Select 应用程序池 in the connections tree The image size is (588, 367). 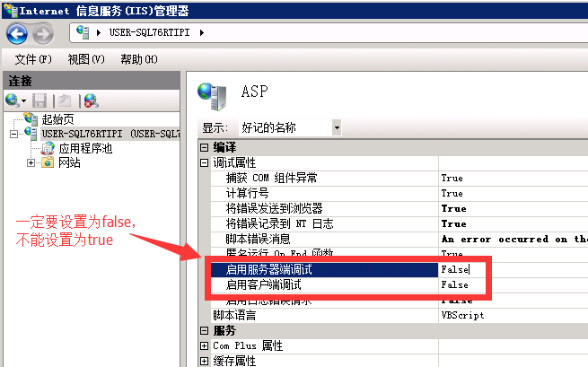pos(85,148)
